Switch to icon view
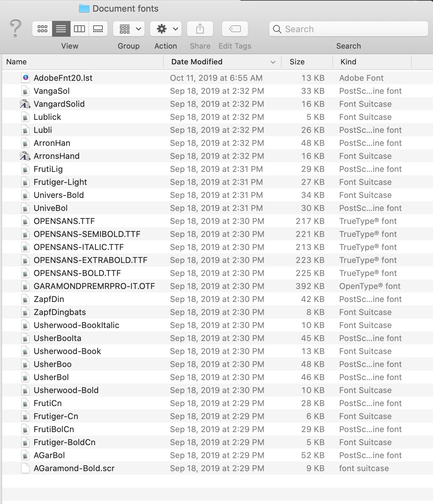Viewport: 433px width, 504px height. coord(42,29)
